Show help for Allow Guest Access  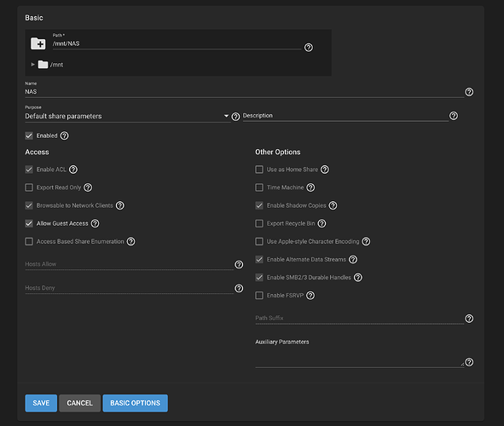click(95, 223)
